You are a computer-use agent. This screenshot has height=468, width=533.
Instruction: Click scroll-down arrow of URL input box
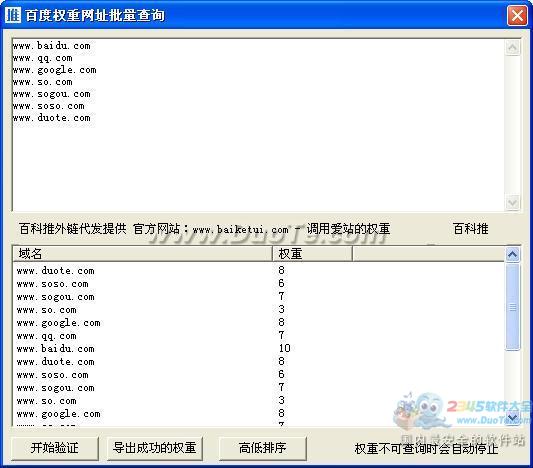click(x=512, y=202)
